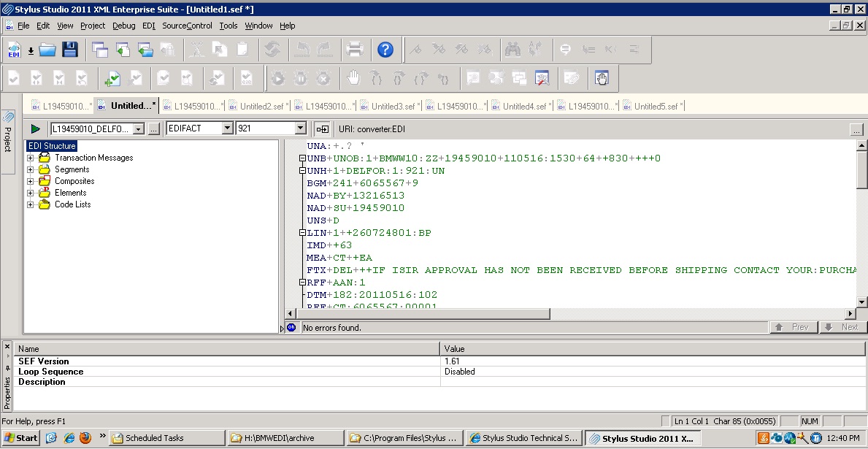Open the SourceControl menu
868x449 pixels.
coord(187,26)
